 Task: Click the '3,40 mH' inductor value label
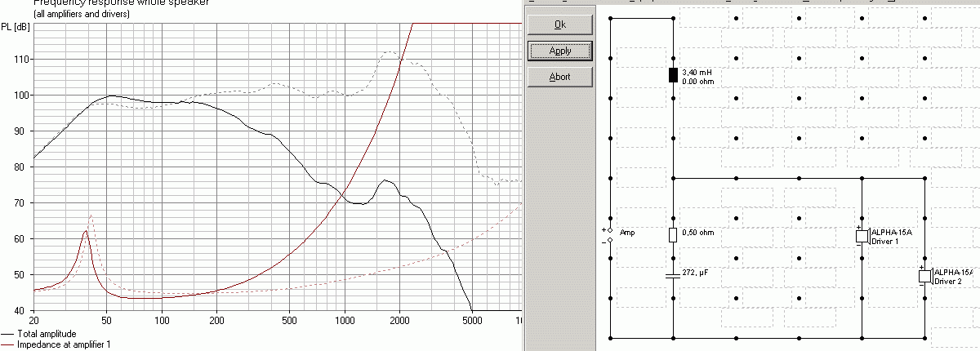click(x=695, y=73)
